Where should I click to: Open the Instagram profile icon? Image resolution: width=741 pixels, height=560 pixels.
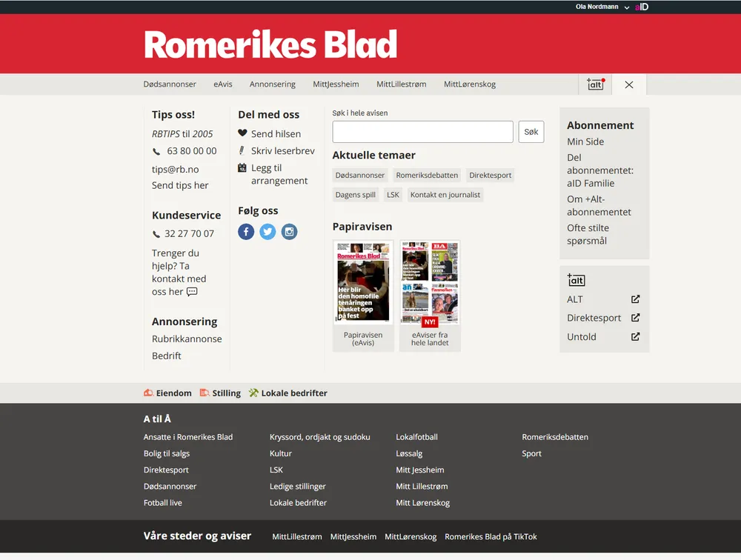pos(290,232)
